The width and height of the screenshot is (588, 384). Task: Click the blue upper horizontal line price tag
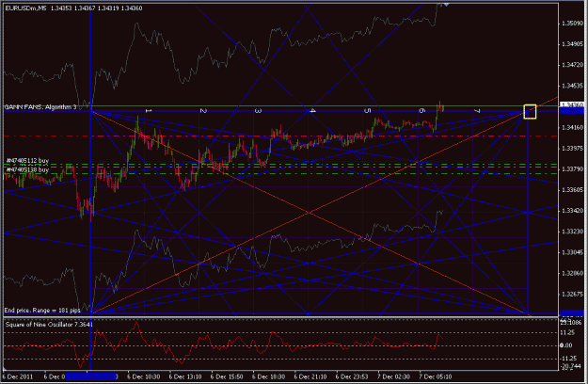pyautogui.click(x=572, y=111)
